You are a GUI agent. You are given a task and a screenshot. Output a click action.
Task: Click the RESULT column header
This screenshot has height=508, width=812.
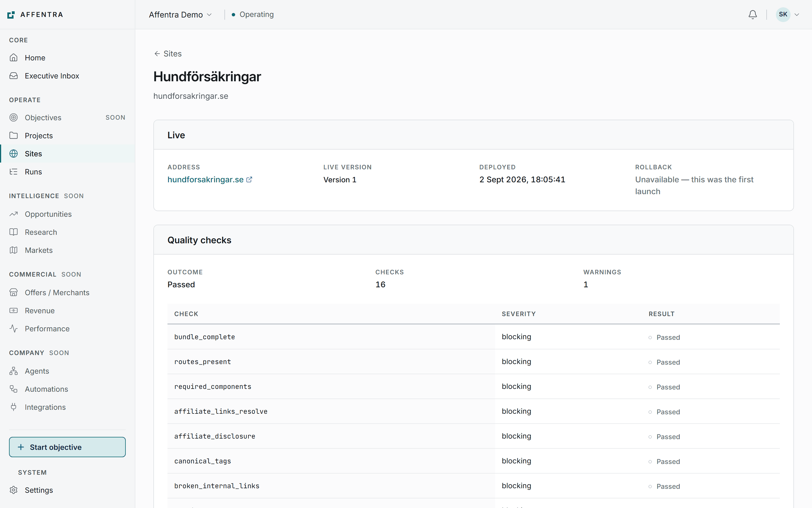coord(661,314)
